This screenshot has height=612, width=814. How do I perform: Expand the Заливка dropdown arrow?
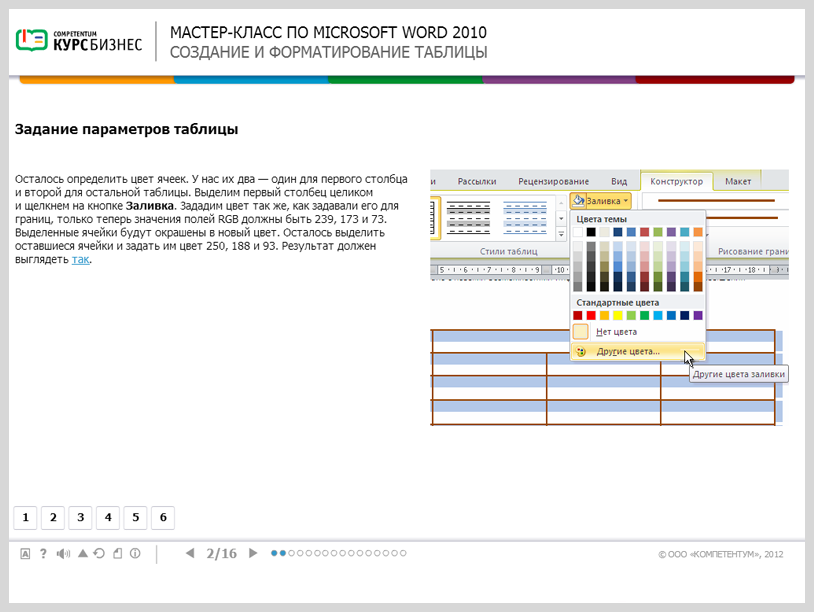click(x=626, y=201)
